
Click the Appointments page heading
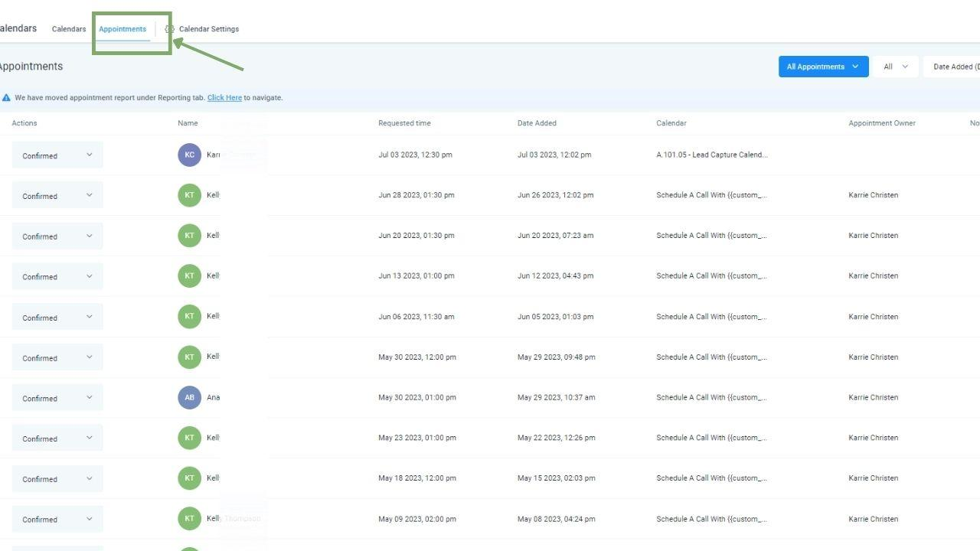click(x=31, y=67)
